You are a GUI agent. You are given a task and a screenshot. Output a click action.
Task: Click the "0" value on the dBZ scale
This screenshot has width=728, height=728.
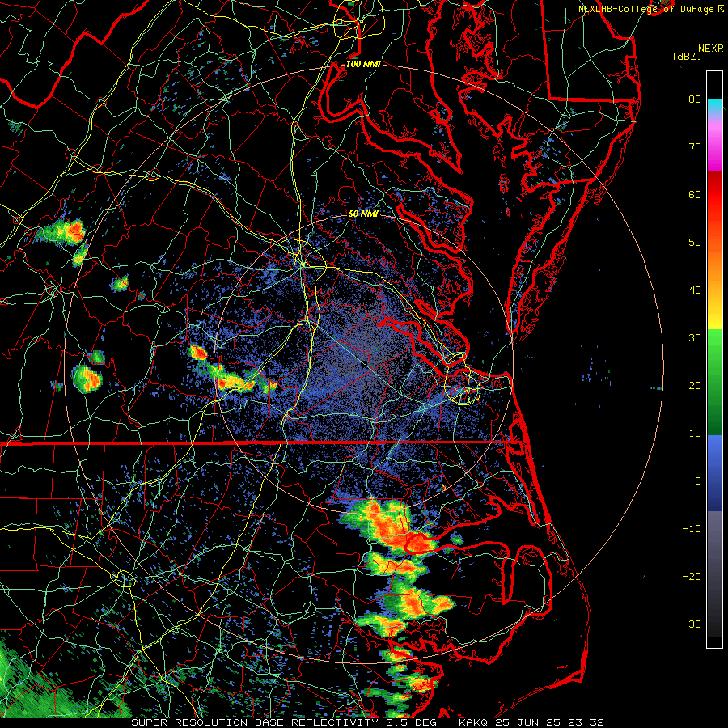click(698, 481)
